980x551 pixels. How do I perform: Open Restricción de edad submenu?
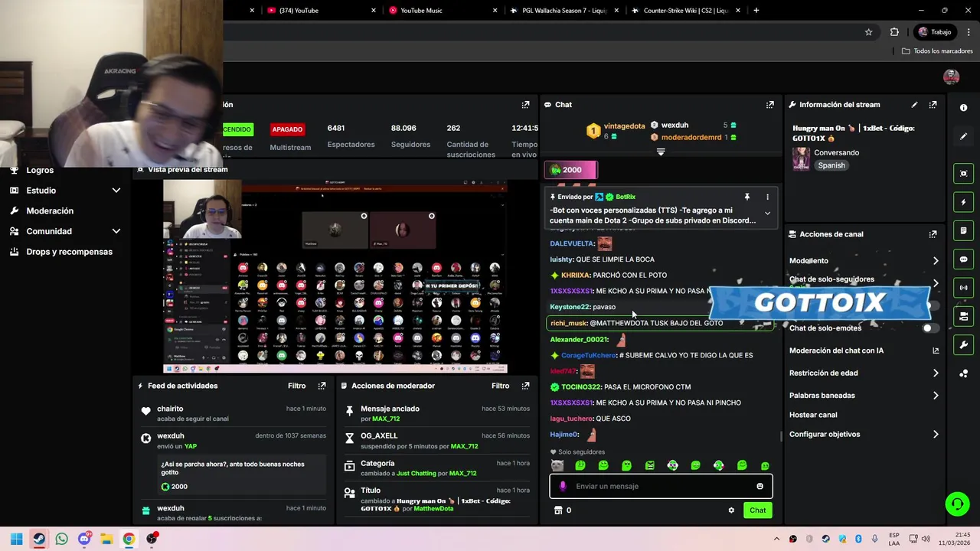[x=935, y=373]
